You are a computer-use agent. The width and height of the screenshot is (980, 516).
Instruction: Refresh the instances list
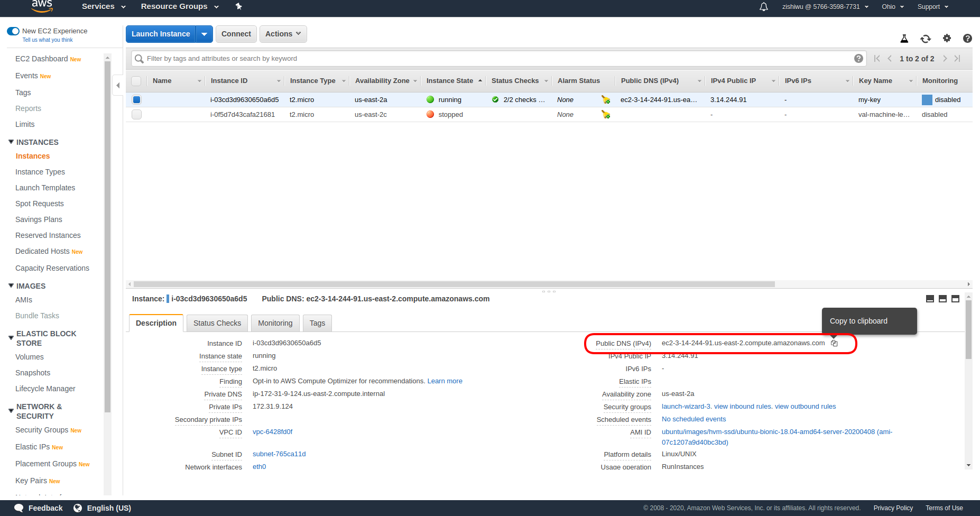tap(926, 39)
